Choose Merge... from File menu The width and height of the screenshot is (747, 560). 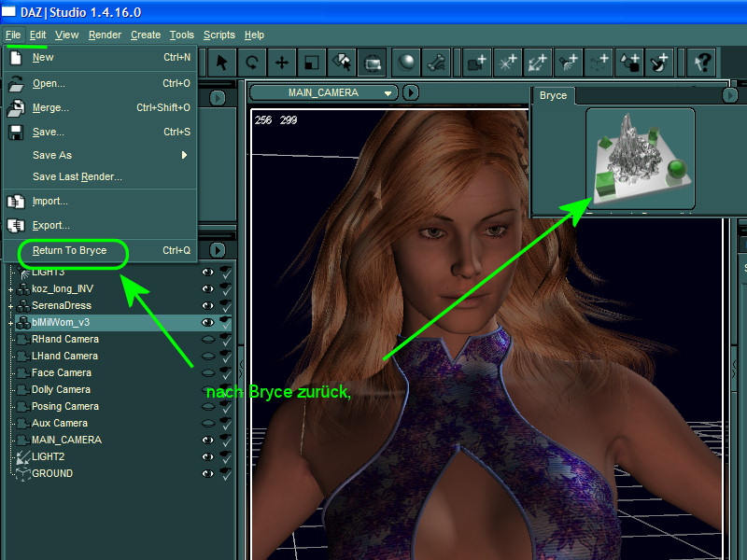pos(100,108)
